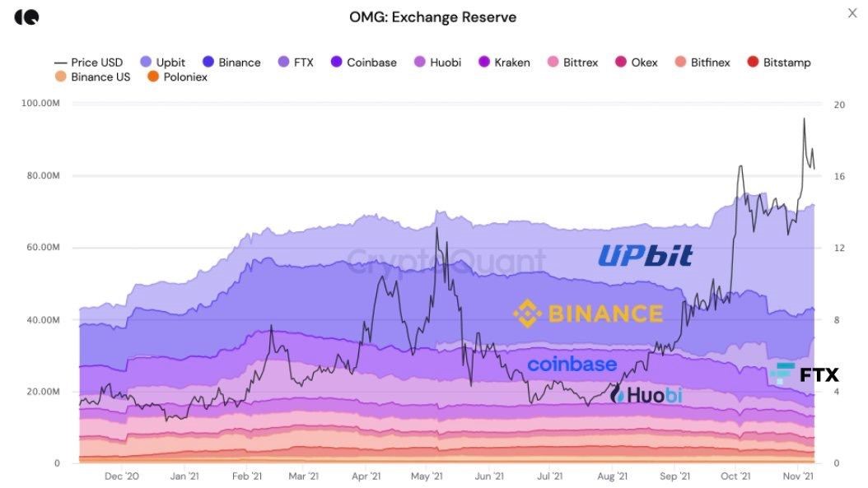Click the Coinbase legend color dot
Screen dimensions: 868x488
[335, 63]
